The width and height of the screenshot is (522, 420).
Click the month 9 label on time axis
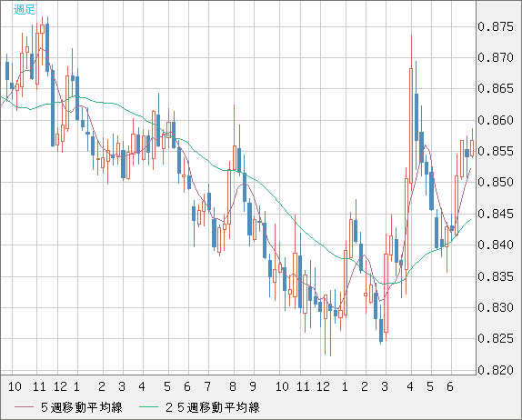pyautogui.click(x=253, y=386)
